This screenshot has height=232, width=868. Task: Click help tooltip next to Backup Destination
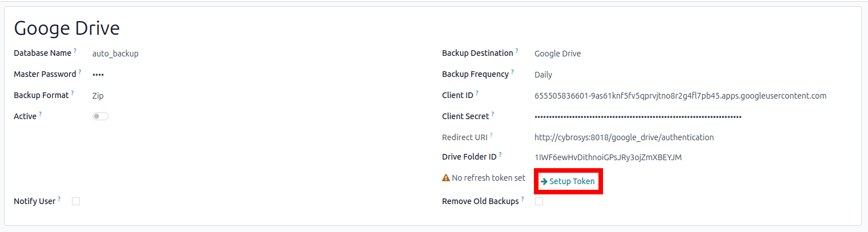(517, 51)
